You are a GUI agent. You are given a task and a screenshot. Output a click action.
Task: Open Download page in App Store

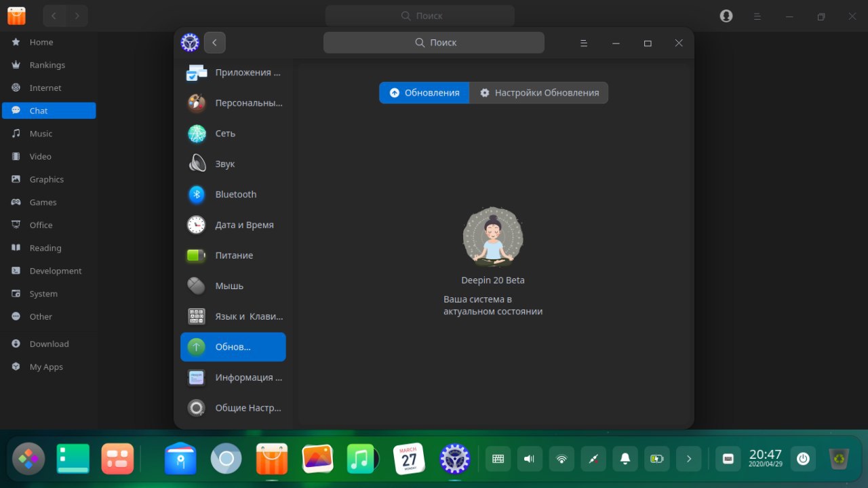[x=49, y=344]
